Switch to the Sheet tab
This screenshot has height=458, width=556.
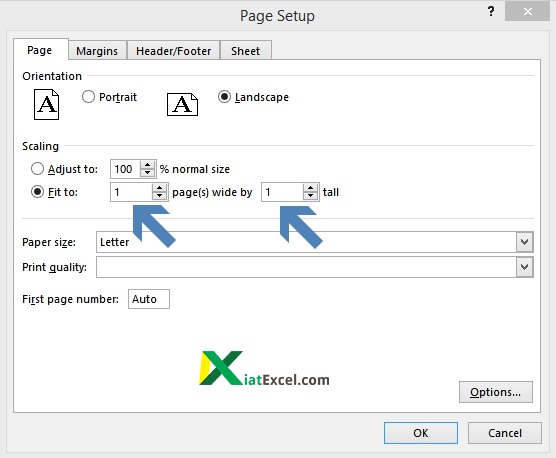(245, 51)
